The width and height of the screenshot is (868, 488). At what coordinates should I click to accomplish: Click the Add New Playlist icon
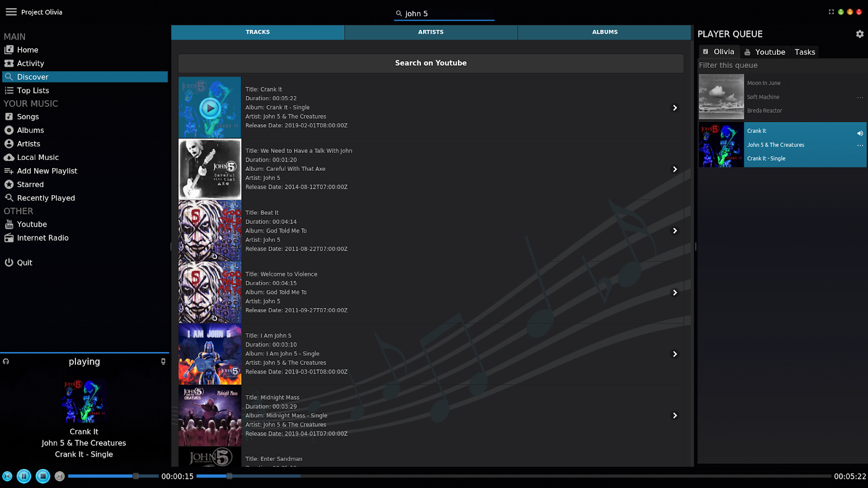pos(9,170)
